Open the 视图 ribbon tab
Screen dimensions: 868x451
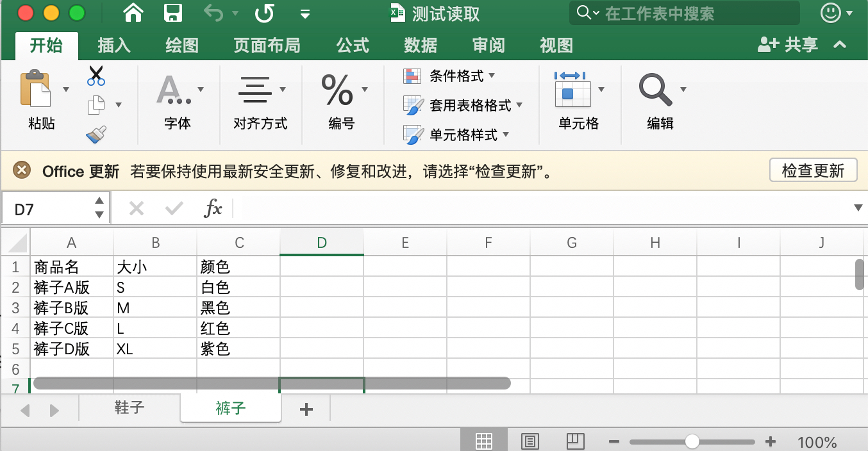pos(556,45)
